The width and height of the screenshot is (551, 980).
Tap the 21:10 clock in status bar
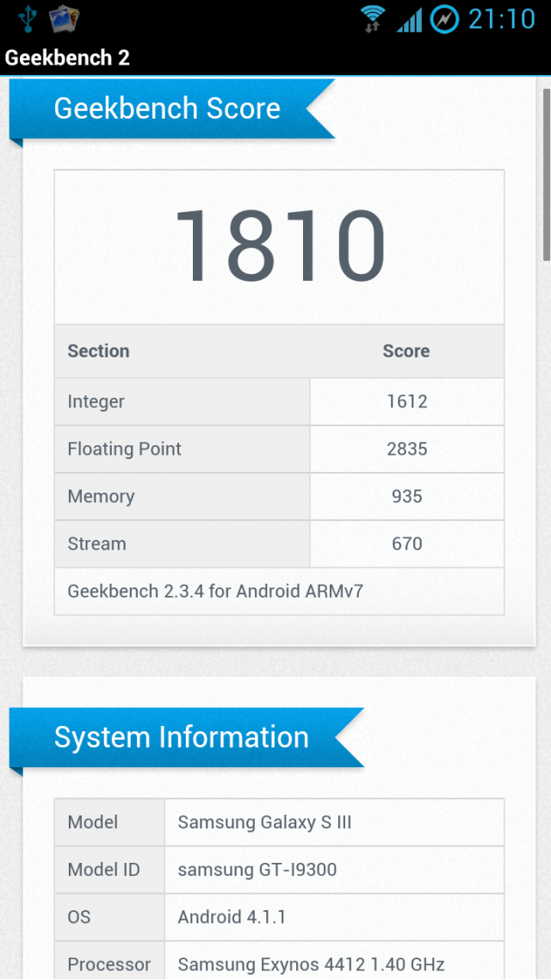click(502, 19)
